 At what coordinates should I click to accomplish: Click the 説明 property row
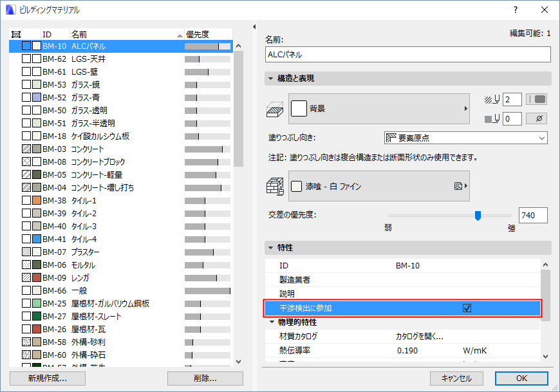coord(402,294)
